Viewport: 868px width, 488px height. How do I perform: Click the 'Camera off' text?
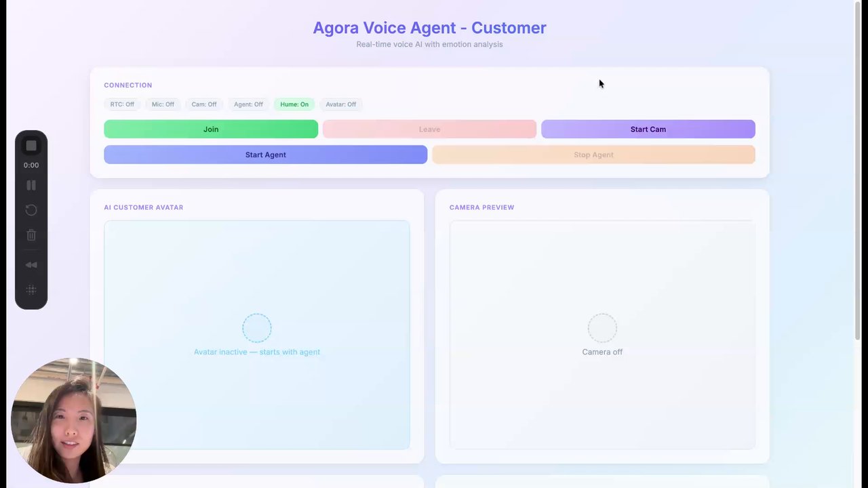602,352
